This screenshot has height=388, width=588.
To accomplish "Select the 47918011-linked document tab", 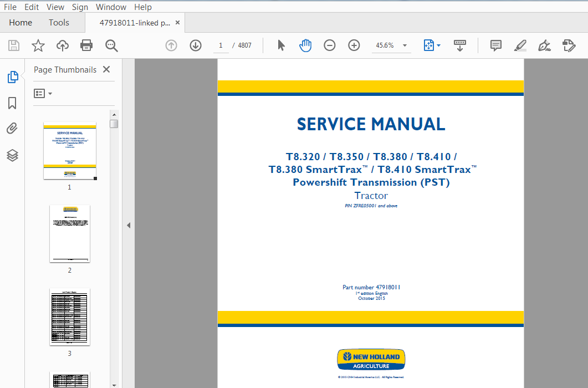I will click(134, 23).
